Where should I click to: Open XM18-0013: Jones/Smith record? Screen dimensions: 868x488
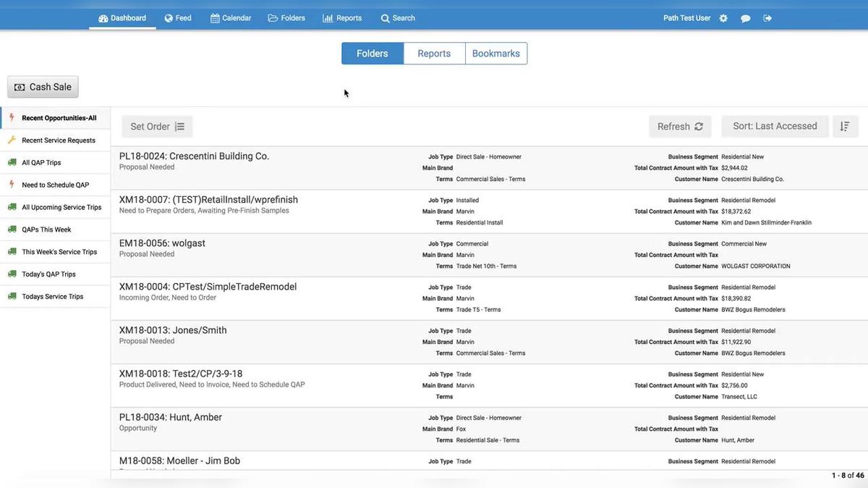click(489, 342)
